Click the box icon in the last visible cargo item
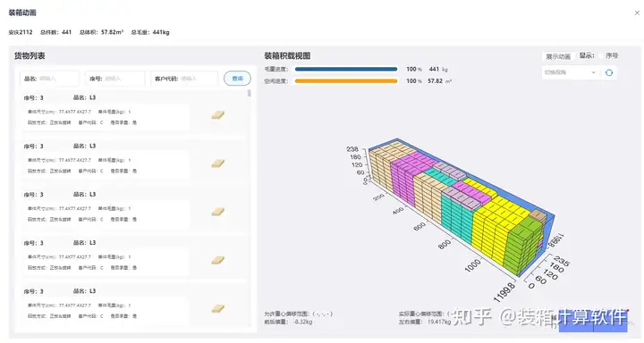 (217, 308)
